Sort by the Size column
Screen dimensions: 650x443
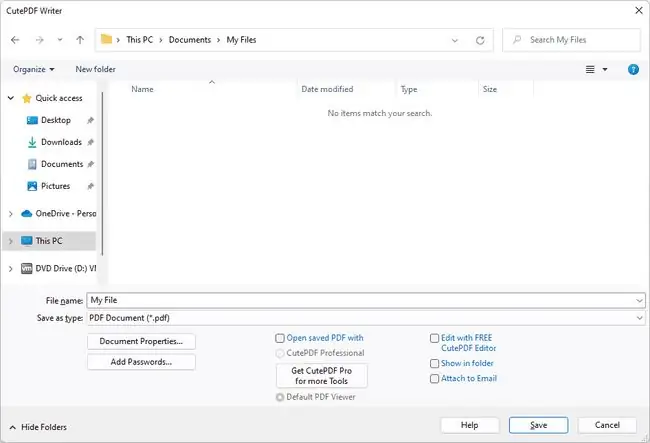pyautogui.click(x=490, y=89)
